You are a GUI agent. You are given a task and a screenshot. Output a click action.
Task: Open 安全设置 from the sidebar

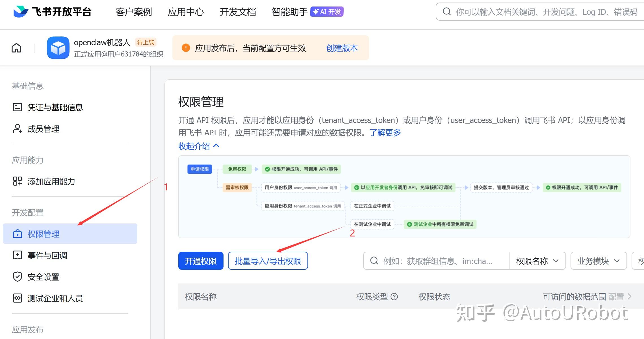coord(43,277)
